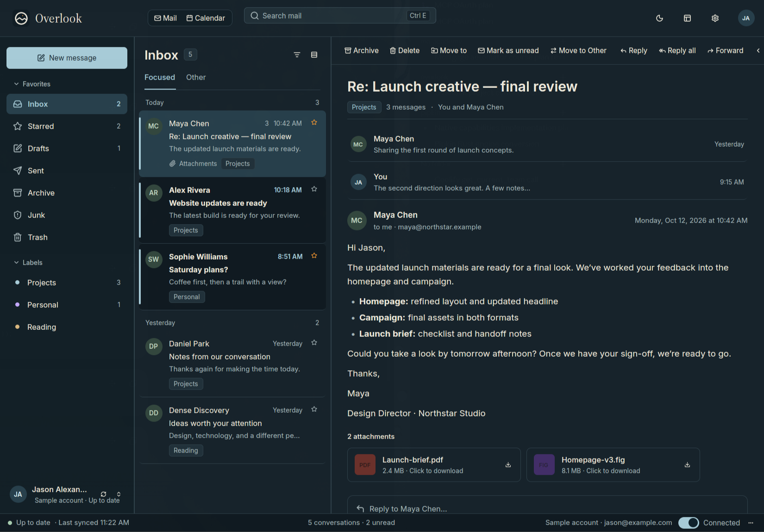Screen dimensions: 764x532
Task: Archive the open conversation
Action: point(362,50)
